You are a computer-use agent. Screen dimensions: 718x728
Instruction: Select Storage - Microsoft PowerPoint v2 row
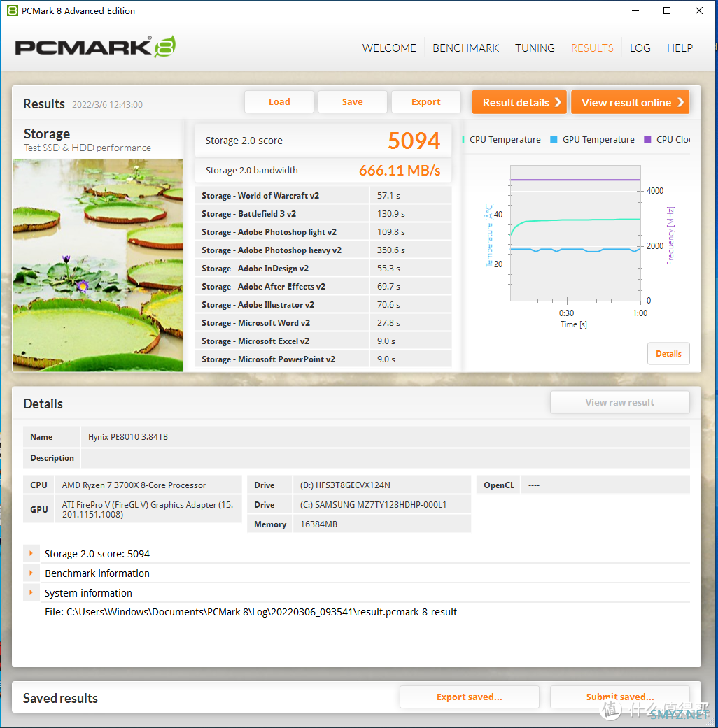click(x=323, y=359)
